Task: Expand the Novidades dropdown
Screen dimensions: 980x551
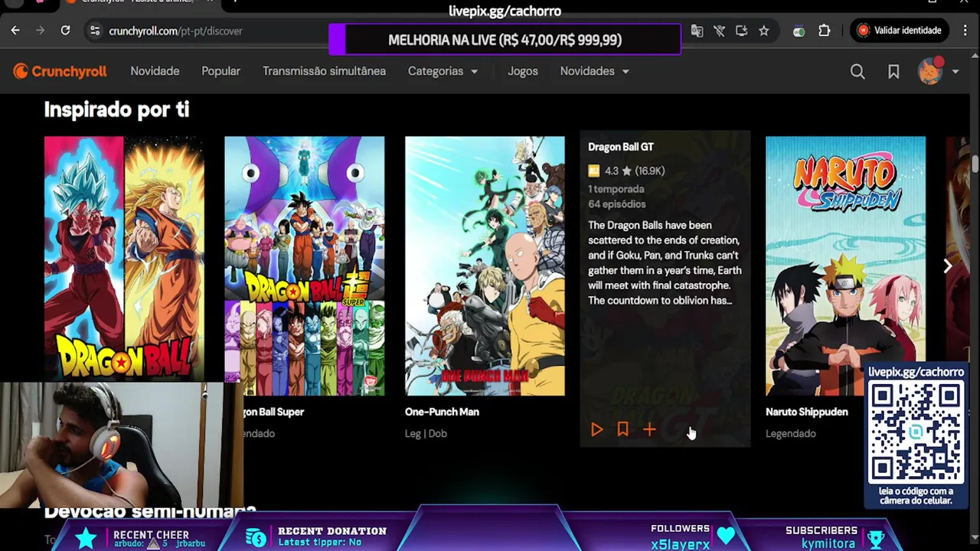Action: (594, 71)
